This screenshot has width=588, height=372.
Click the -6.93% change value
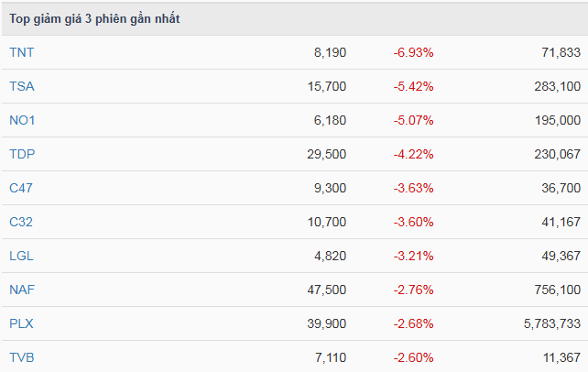[414, 53]
